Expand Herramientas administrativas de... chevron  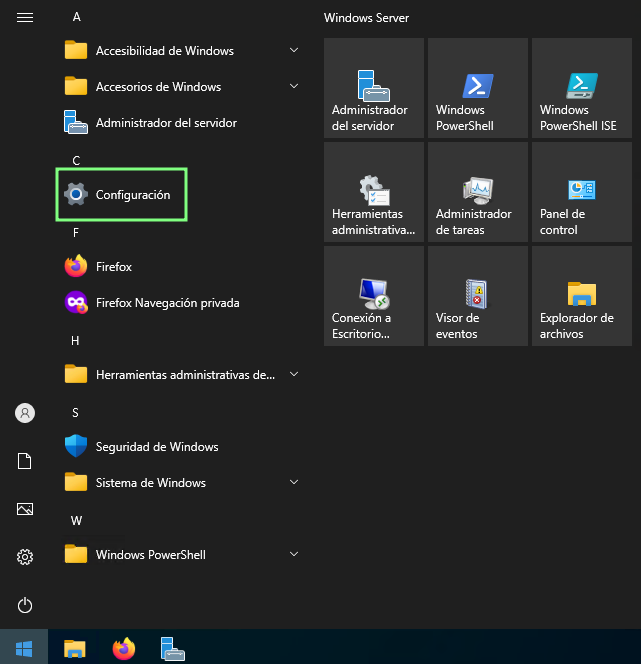[294, 374]
